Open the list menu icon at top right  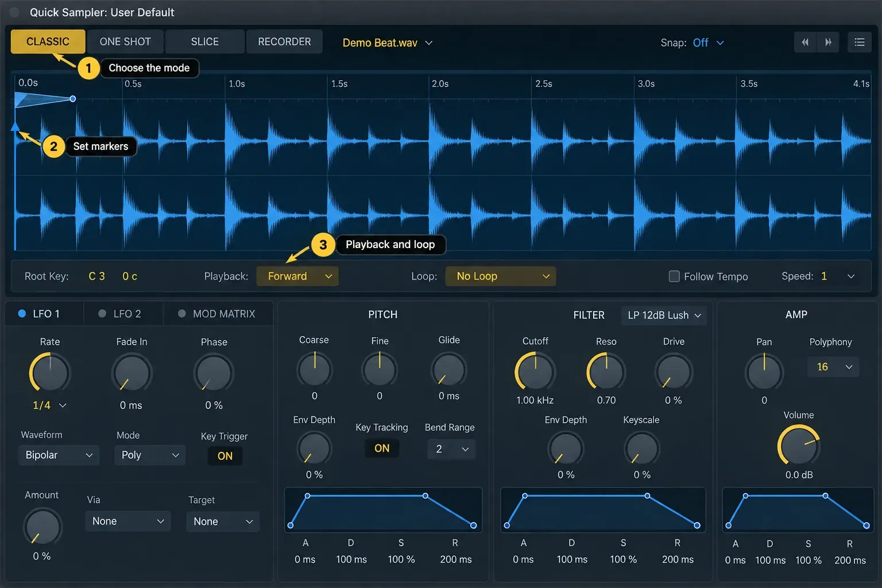(860, 42)
